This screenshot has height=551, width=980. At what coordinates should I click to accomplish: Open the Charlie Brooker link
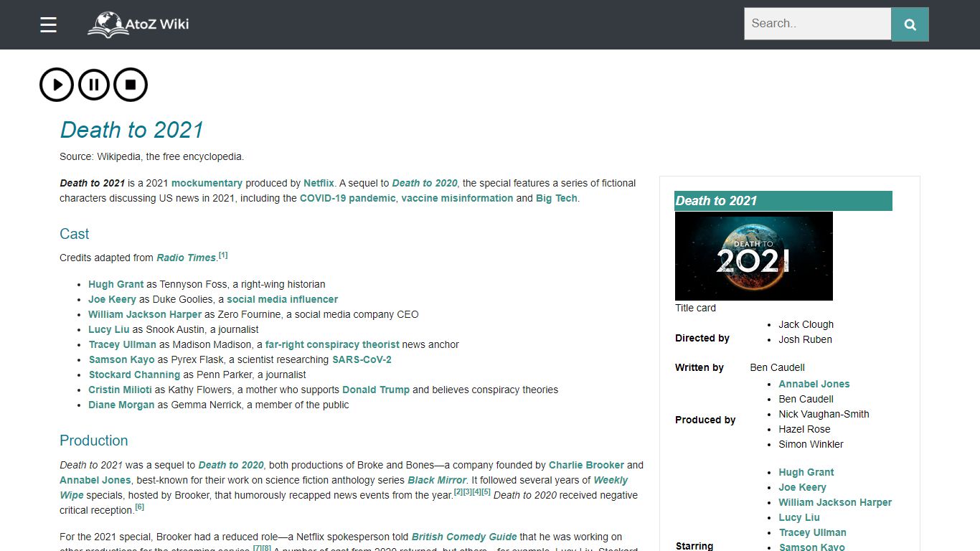586,465
